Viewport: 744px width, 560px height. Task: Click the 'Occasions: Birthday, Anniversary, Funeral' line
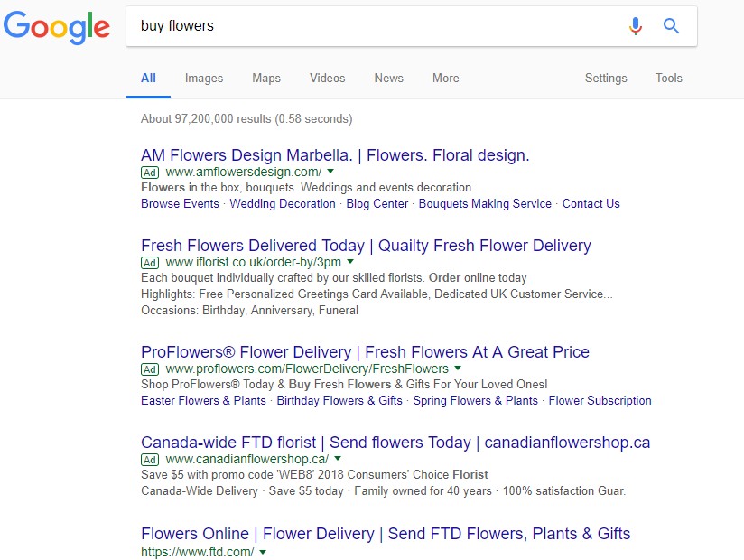click(249, 310)
